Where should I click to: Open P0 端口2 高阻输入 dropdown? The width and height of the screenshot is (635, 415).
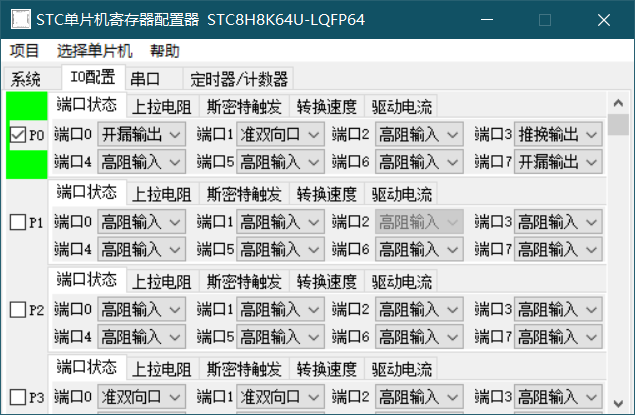click(419, 134)
